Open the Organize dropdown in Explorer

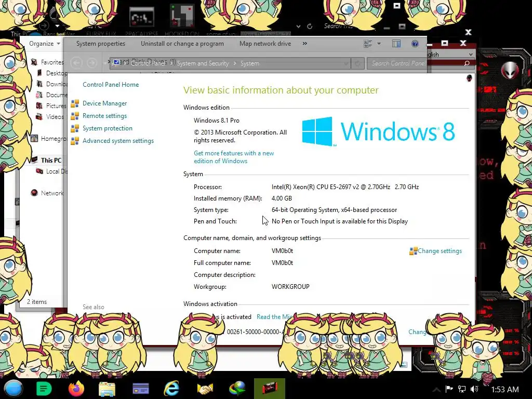[45, 44]
